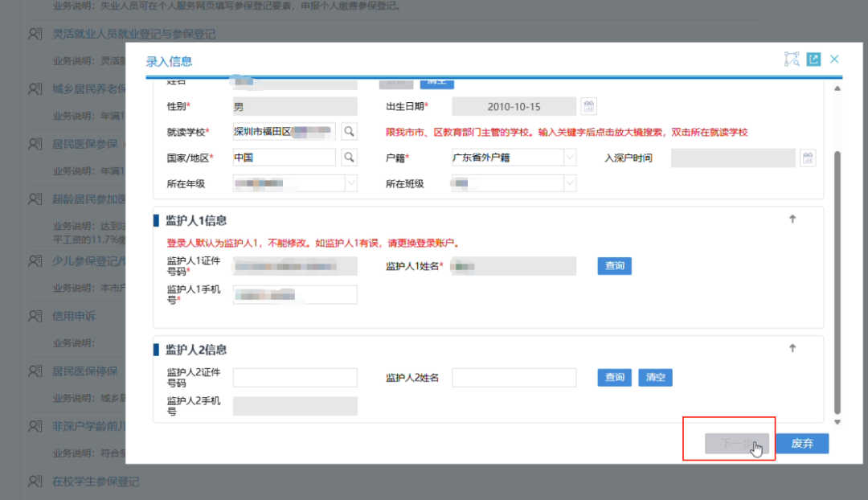Open the calendar icon beside 入深户时间
Viewport: 868px width, 500px height.
tap(808, 158)
